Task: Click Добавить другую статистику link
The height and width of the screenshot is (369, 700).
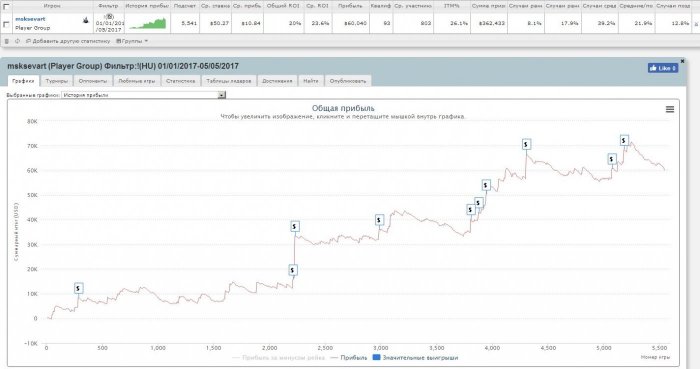Action: click(x=68, y=41)
